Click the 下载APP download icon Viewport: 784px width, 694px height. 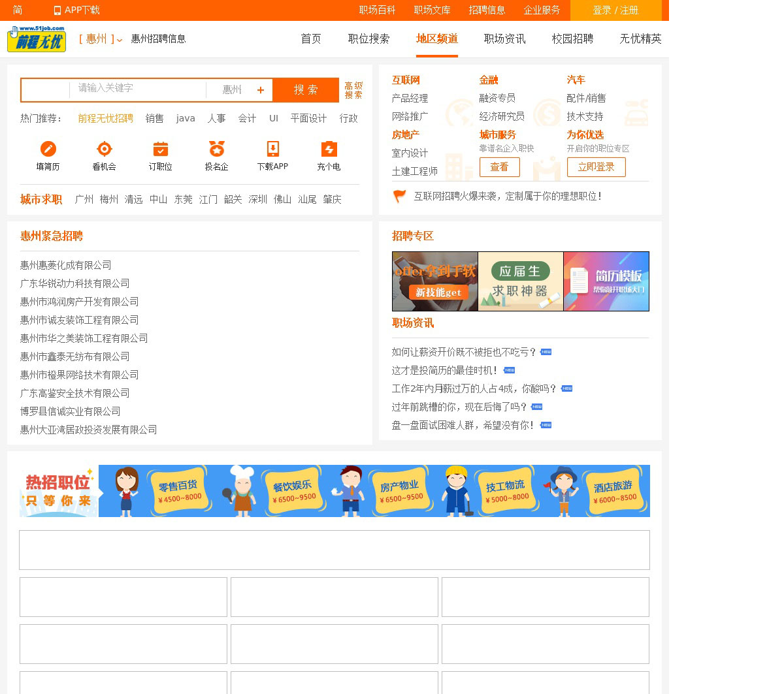pos(272,149)
